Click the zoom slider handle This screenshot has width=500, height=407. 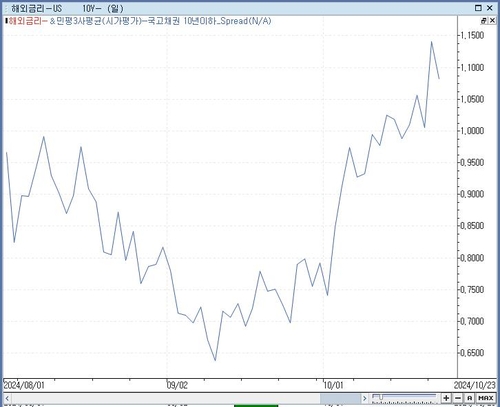click(x=381, y=397)
